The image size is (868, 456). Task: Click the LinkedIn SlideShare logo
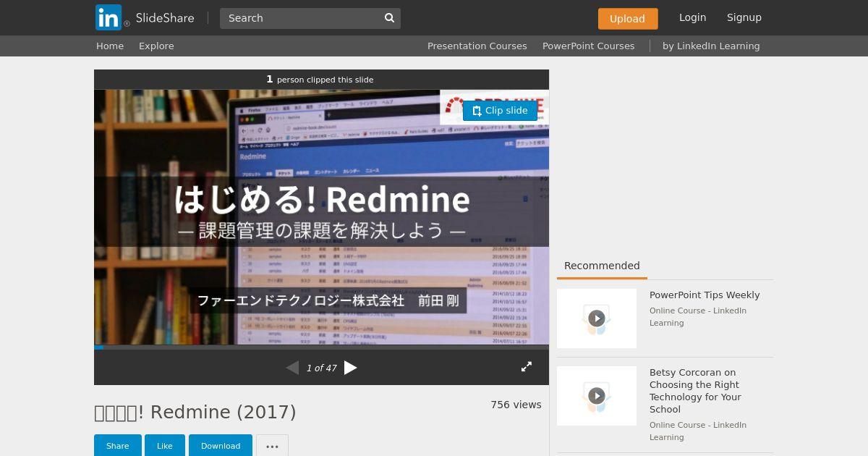[x=145, y=17]
